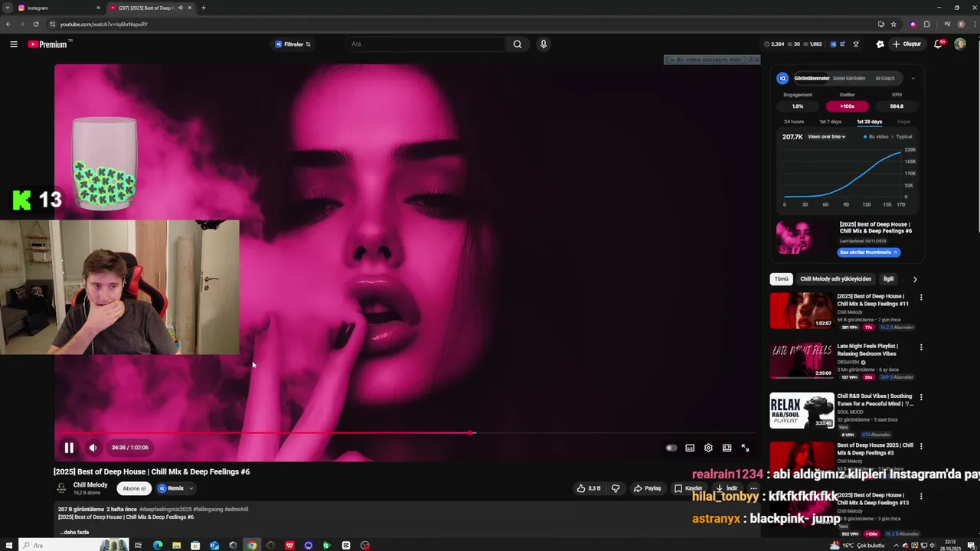This screenshot has width=980, height=551.
Task: Select the 1st 7 days tab
Action: [x=830, y=122]
